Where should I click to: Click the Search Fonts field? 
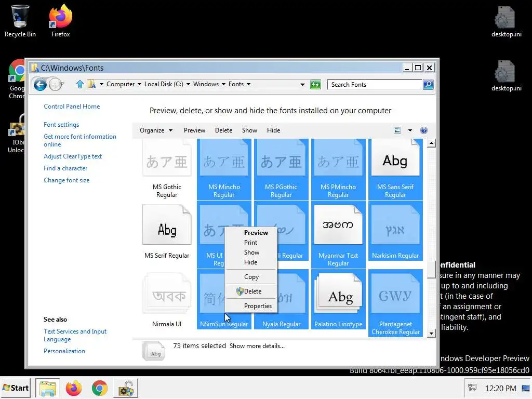point(375,85)
